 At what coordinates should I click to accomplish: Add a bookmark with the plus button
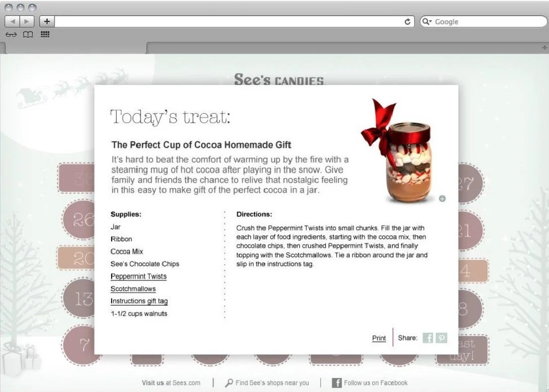click(x=47, y=21)
